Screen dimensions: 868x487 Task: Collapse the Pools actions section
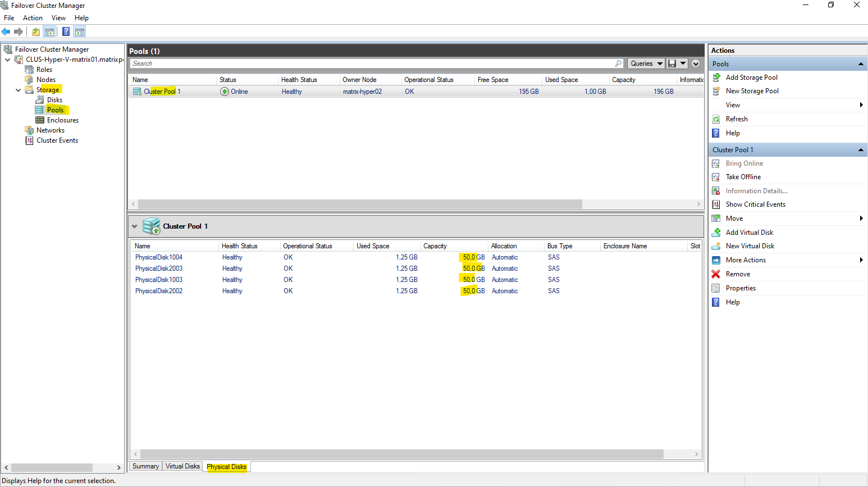[x=860, y=64]
